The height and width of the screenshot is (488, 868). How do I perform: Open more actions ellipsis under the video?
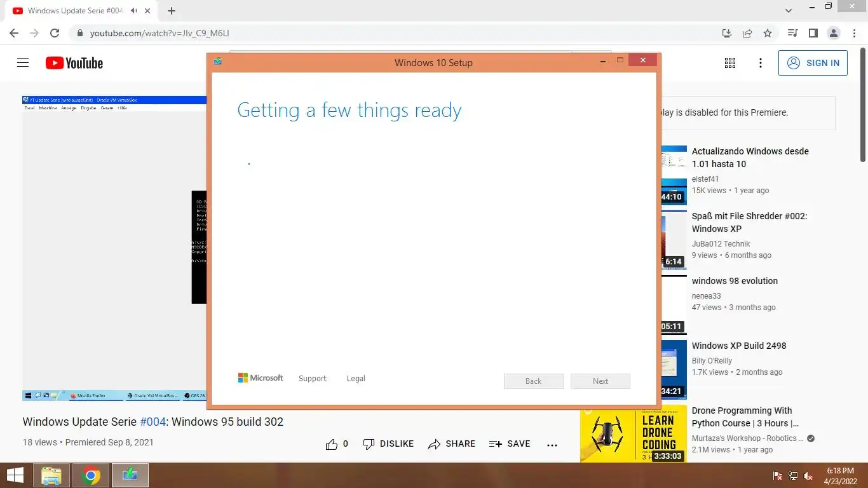[x=552, y=445]
